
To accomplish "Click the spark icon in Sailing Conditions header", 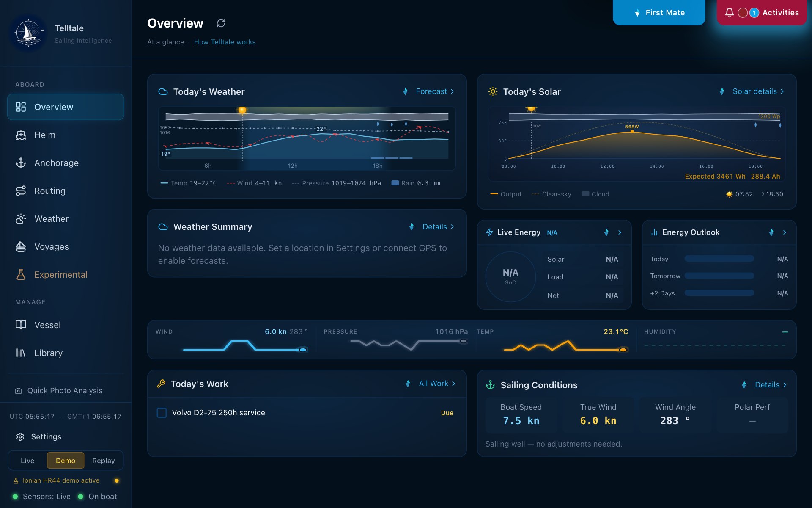I will [744, 385].
